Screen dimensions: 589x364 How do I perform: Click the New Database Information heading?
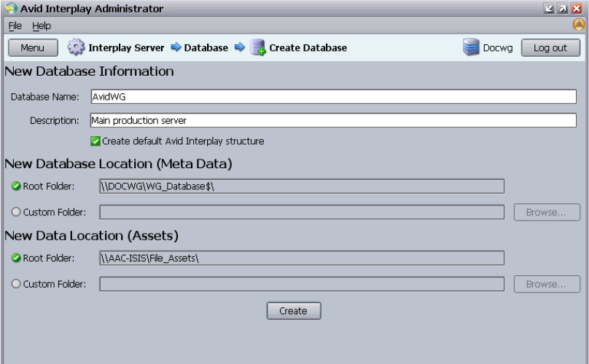coord(89,71)
